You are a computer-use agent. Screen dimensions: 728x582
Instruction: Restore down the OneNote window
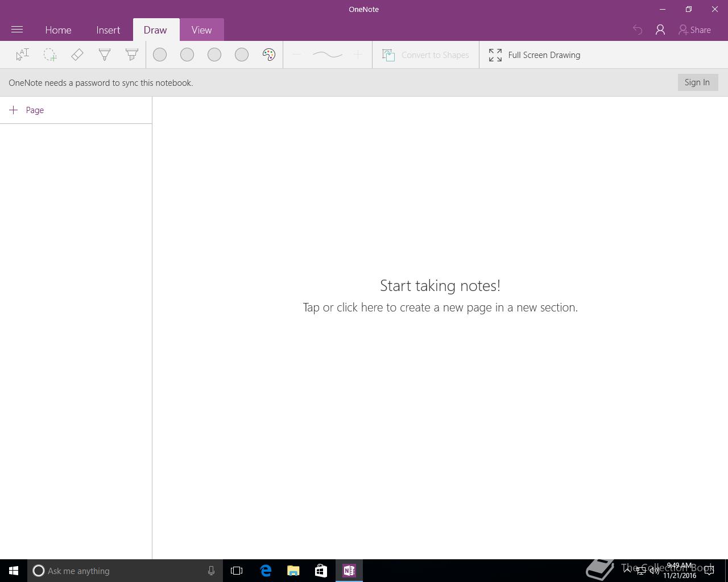tap(689, 9)
